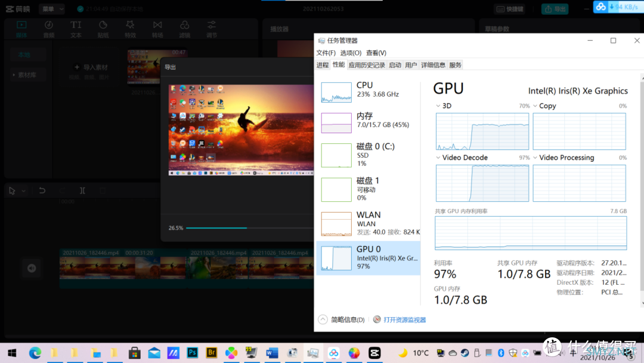The height and width of the screenshot is (363, 644).
Task: Collapse Task Manager with 简略信息 button
Action: tap(342, 319)
